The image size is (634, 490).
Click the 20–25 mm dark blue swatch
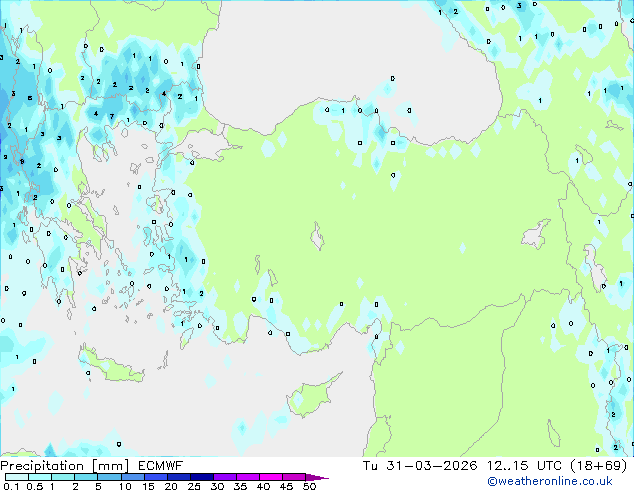click(179, 477)
